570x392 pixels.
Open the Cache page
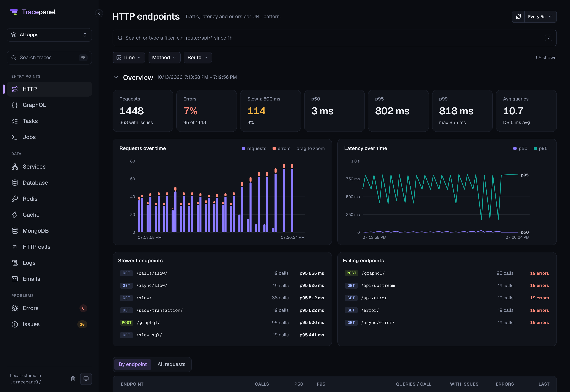[49, 215]
